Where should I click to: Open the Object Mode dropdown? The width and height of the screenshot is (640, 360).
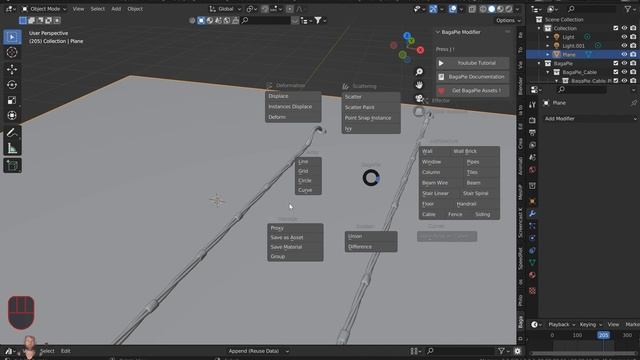[x=44, y=9]
